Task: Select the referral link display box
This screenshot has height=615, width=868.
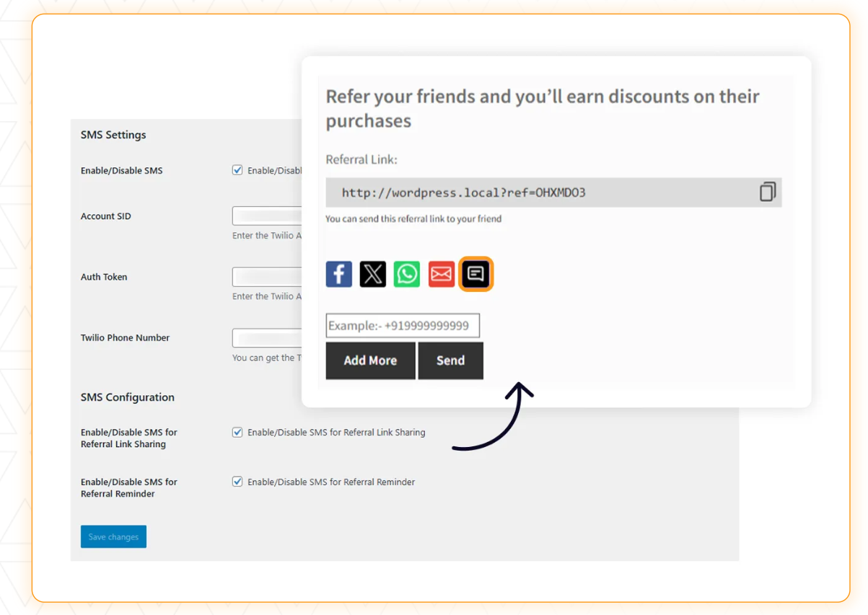Action: [505, 192]
